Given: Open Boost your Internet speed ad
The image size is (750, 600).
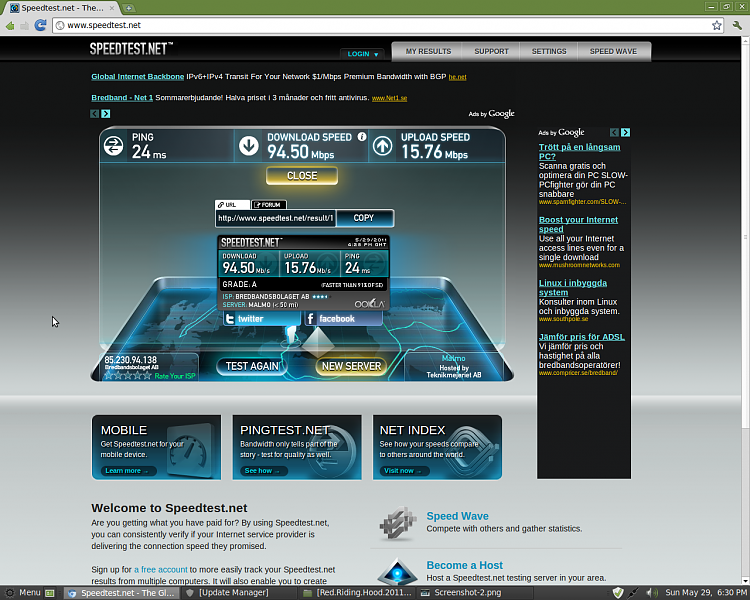Looking at the screenshot, I should tap(578, 224).
